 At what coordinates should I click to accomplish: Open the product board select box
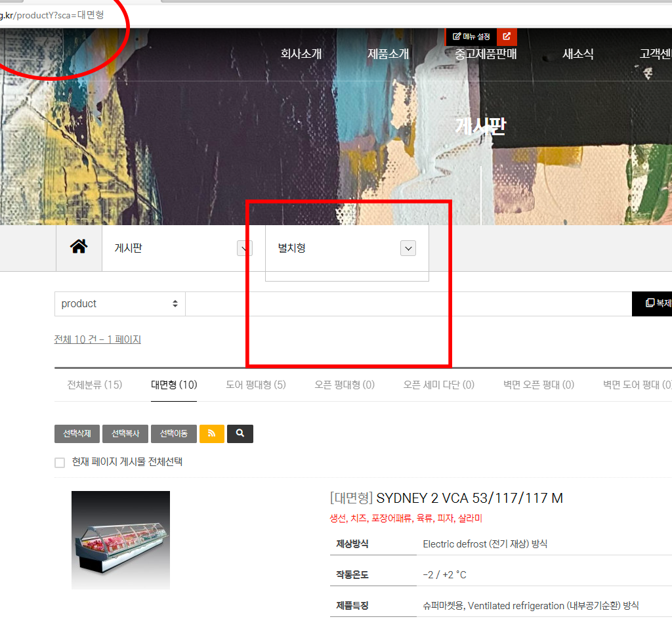(120, 304)
